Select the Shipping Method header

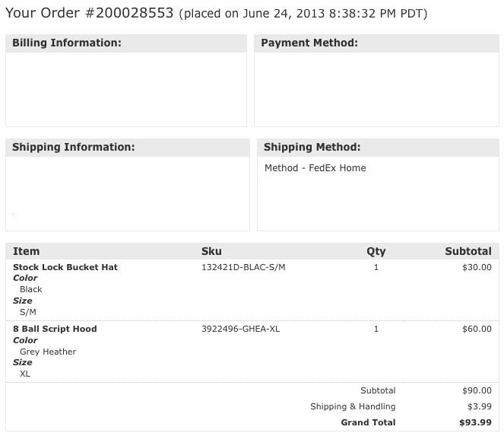pyautogui.click(x=312, y=147)
